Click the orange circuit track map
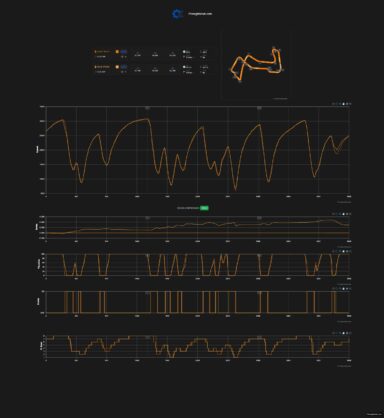This screenshot has width=384, height=418. (257, 64)
